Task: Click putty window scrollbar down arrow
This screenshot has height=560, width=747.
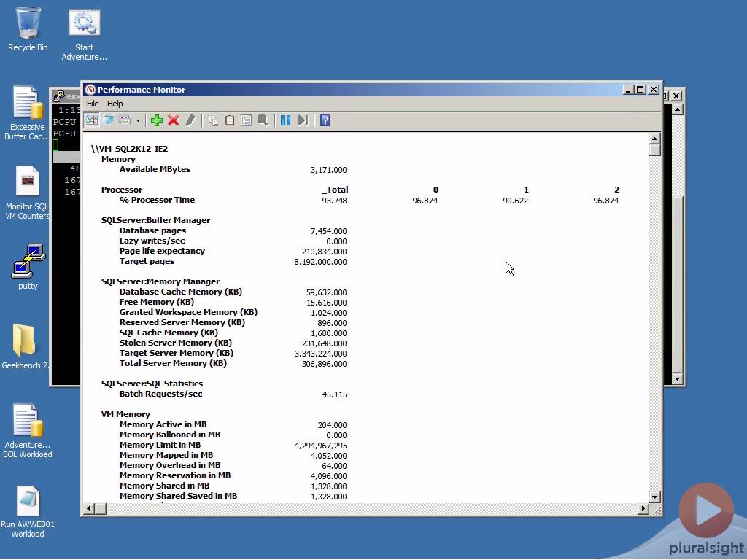Action: pos(677,379)
